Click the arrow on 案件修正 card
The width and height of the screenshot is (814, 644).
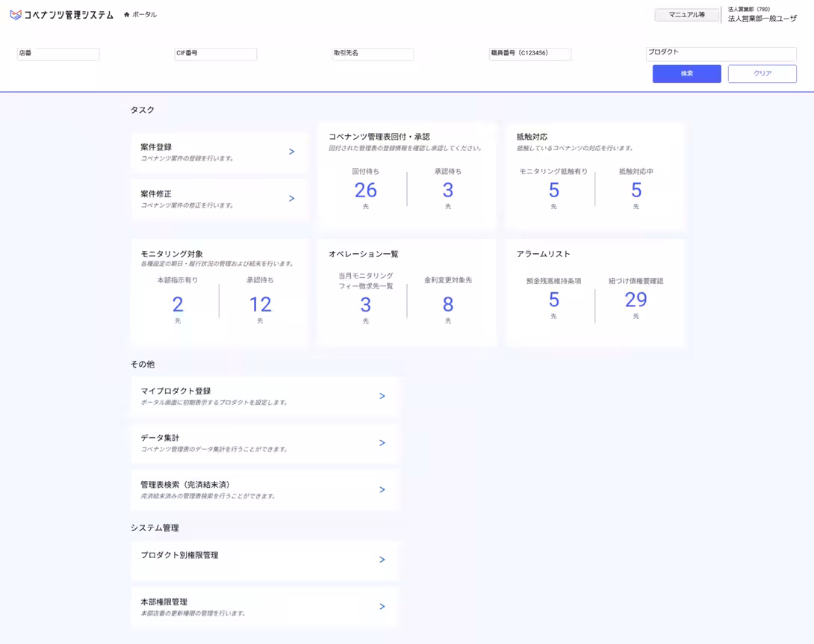pyautogui.click(x=292, y=199)
